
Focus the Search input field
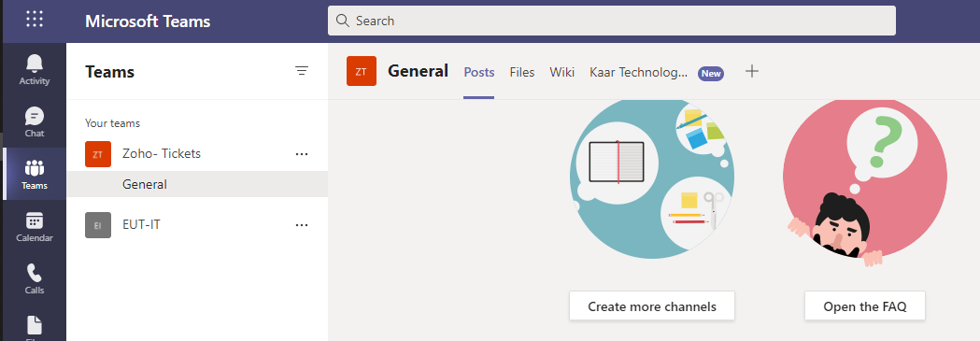[611, 21]
